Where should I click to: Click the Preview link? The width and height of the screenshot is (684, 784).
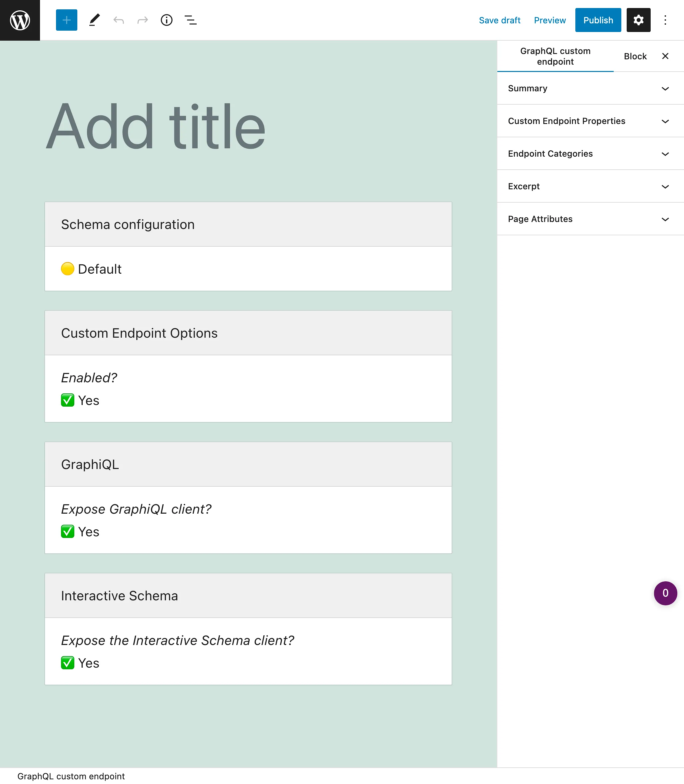[550, 20]
